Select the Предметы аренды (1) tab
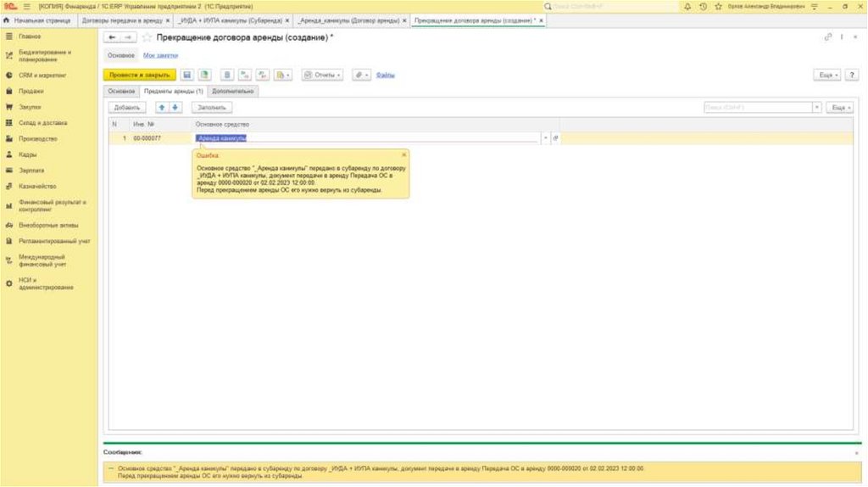Image resolution: width=868 pixels, height=487 pixels. point(173,91)
